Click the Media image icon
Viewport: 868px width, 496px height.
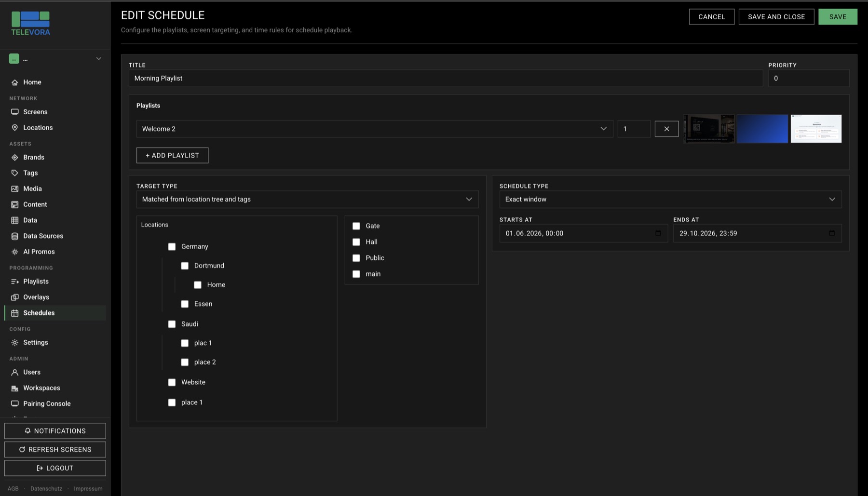click(15, 189)
